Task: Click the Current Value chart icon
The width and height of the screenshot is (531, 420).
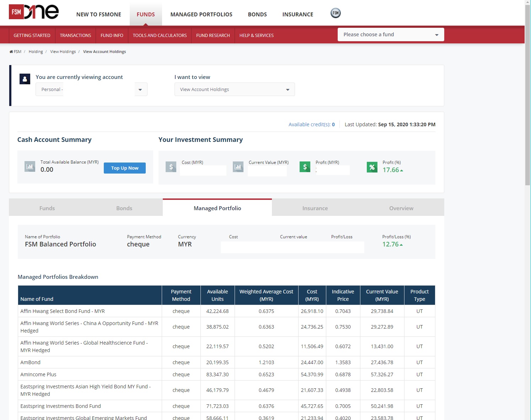Action: pyautogui.click(x=238, y=167)
